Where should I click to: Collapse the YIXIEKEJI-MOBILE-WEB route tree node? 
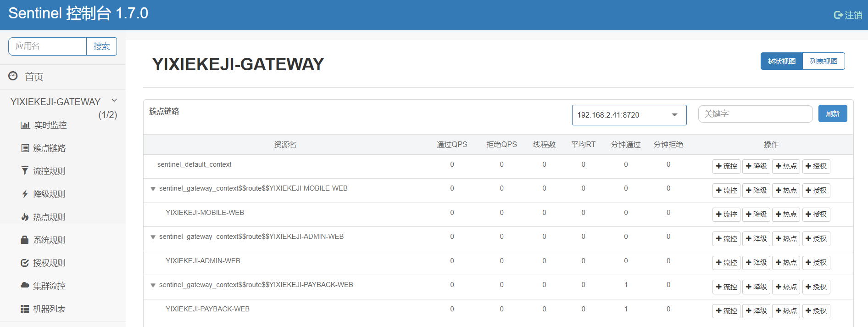coord(153,189)
